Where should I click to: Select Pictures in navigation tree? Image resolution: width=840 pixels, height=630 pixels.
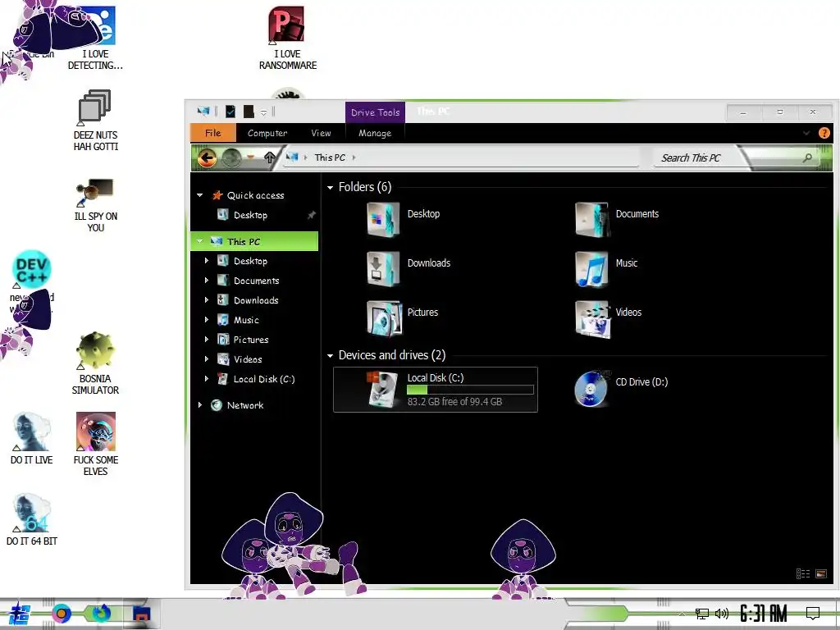coord(251,340)
